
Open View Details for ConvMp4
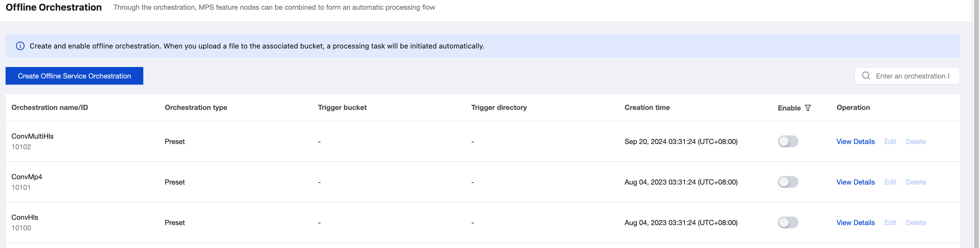pos(855,182)
